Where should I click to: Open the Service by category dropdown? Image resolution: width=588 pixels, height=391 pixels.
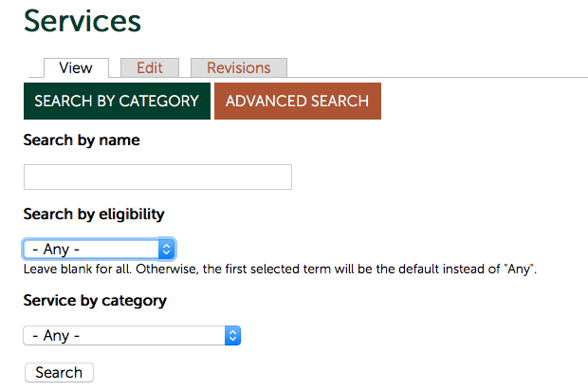click(131, 336)
